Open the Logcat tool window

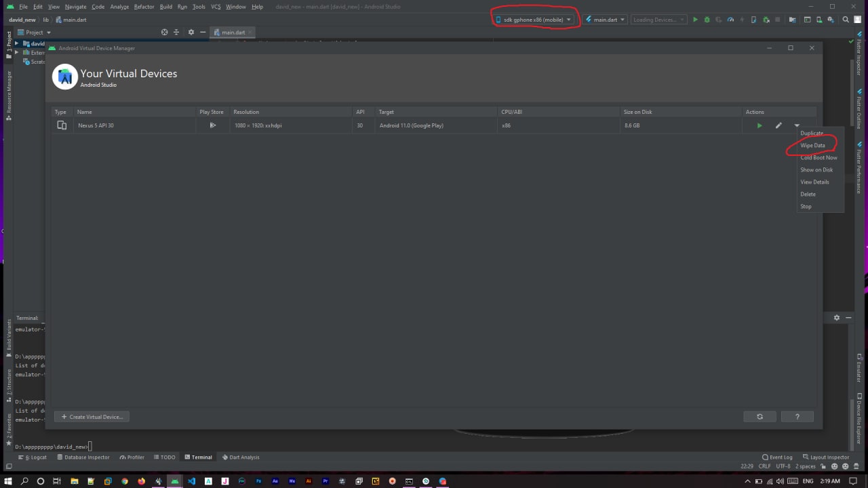pos(32,457)
